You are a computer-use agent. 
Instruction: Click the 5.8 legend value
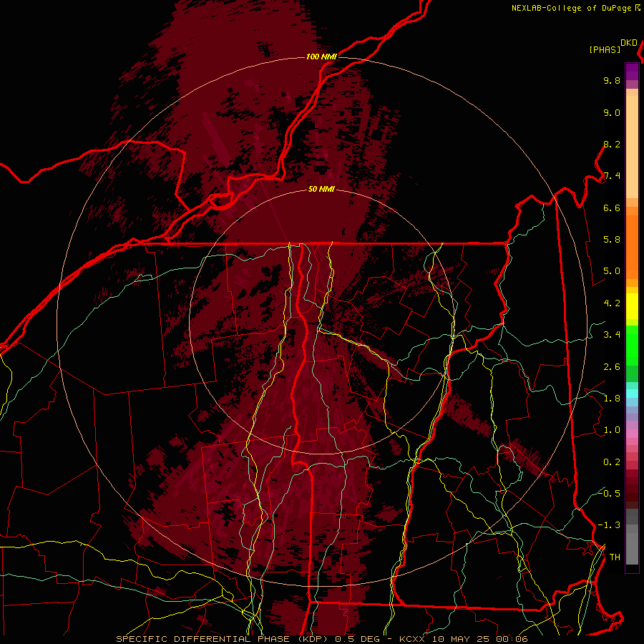(612, 240)
